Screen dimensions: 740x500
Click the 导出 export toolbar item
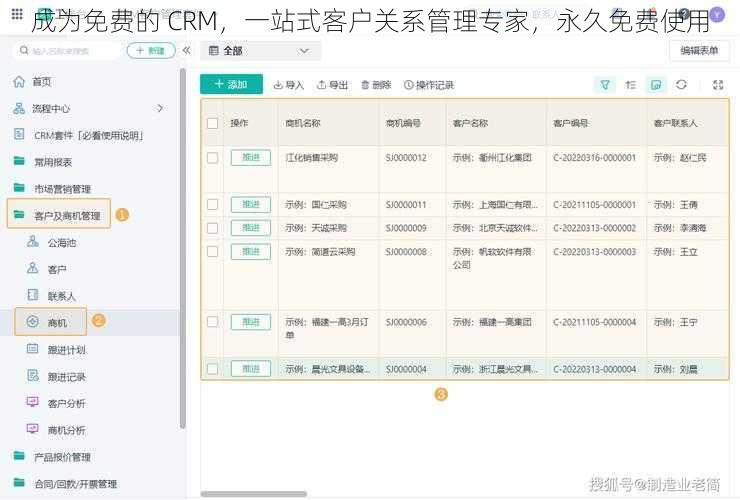pyautogui.click(x=332, y=85)
